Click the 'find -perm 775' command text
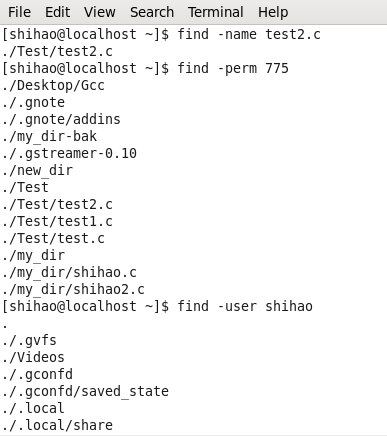 point(233,68)
